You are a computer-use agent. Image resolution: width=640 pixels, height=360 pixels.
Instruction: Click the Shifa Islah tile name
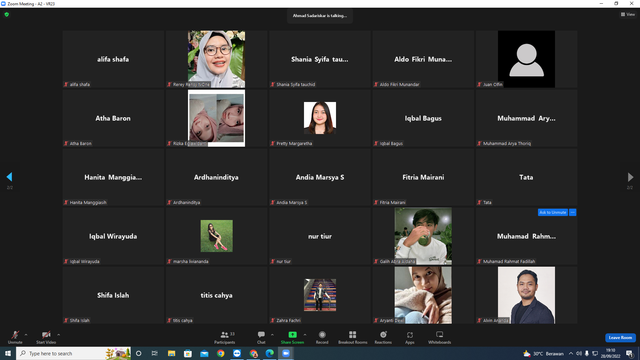coord(113,295)
